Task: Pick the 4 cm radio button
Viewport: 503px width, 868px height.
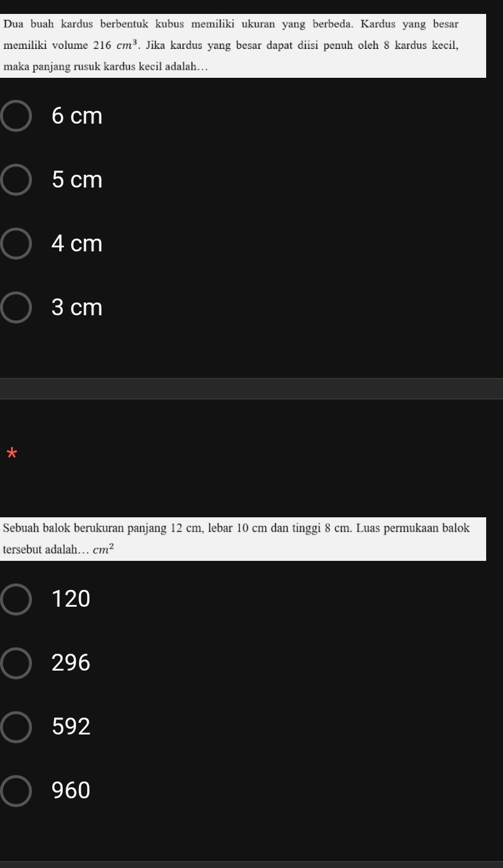Action: (15, 244)
